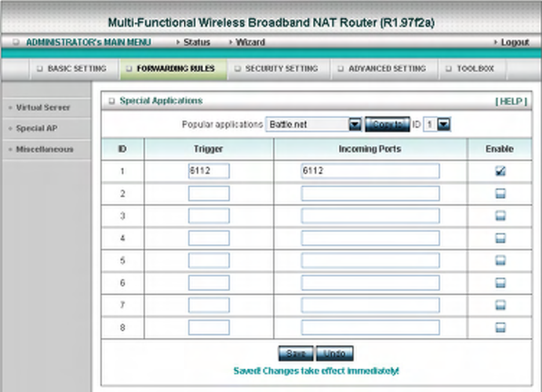Viewport: 542px width, 392px height.
Task: Enable rule 3 checkbox
Action: point(500,216)
